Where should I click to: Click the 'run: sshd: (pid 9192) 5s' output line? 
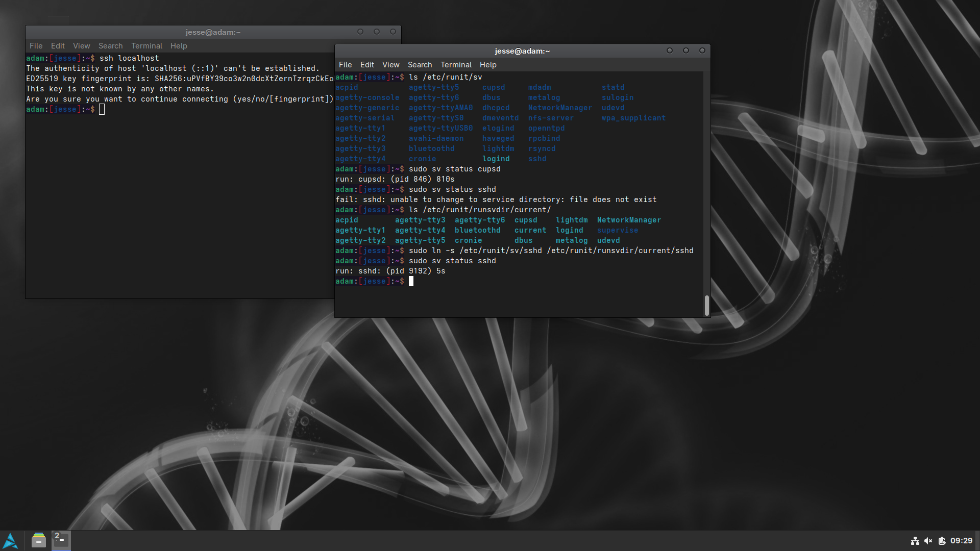(x=390, y=271)
